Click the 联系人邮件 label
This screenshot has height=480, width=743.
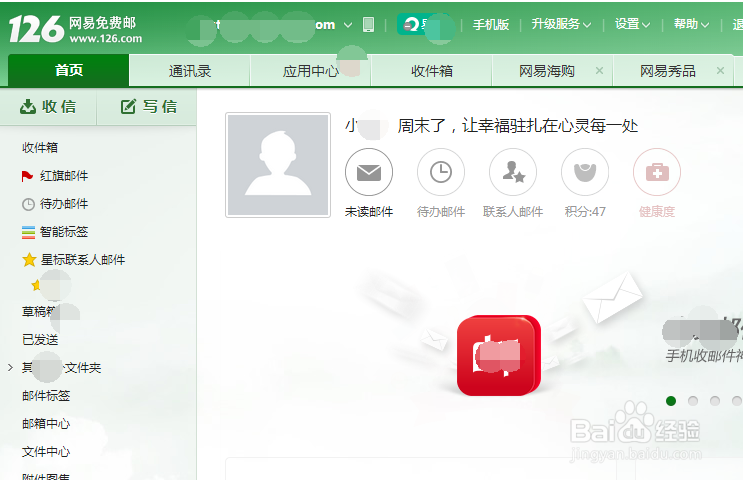tap(513, 212)
